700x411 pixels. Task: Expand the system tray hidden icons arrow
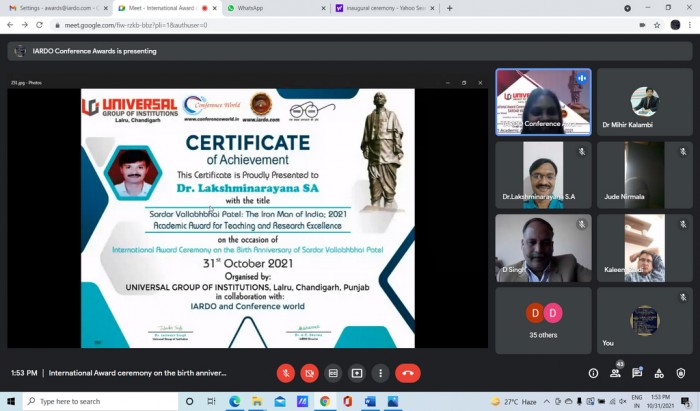(546, 402)
